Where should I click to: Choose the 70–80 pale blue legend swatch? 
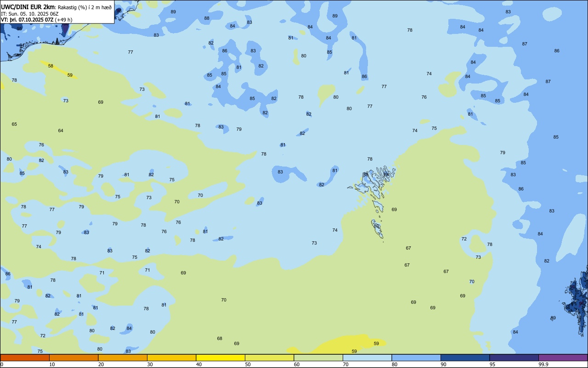pos(367,357)
